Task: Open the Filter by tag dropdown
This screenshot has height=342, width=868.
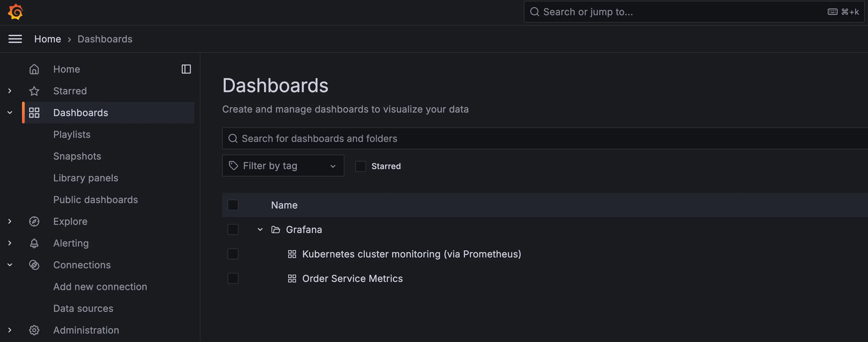Action: 283,166
